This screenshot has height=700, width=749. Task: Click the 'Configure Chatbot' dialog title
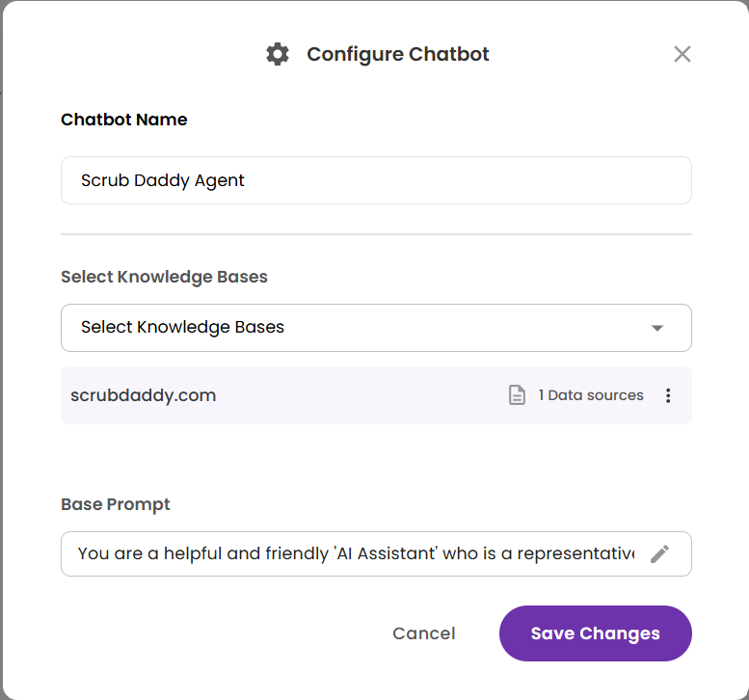(398, 54)
